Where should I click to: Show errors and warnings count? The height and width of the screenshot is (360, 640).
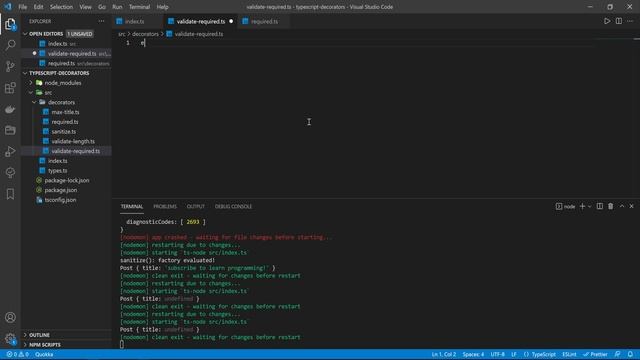17,354
